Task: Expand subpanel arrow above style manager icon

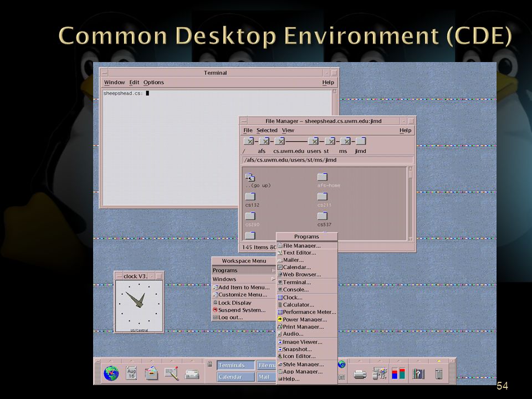Action: pyautogui.click(x=379, y=361)
